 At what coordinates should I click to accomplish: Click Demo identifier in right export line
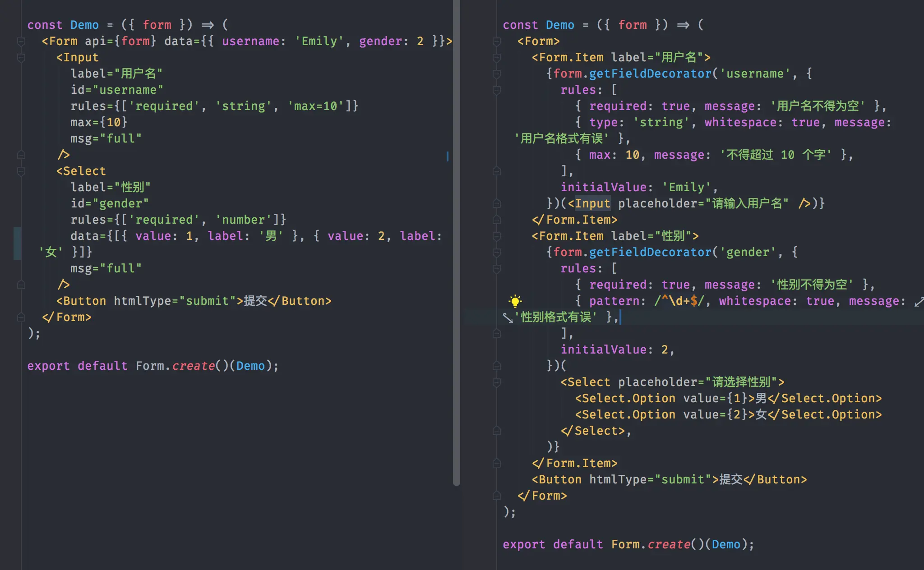[726, 544]
